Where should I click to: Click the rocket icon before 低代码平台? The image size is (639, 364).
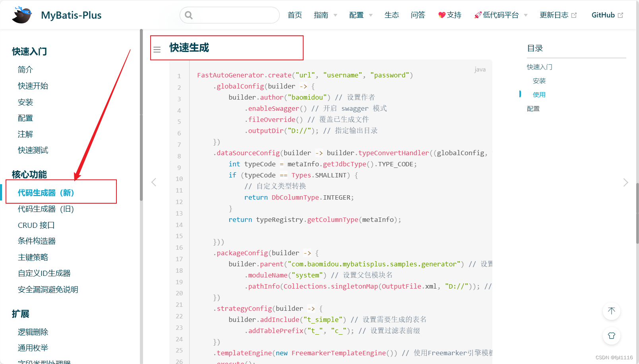point(478,15)
